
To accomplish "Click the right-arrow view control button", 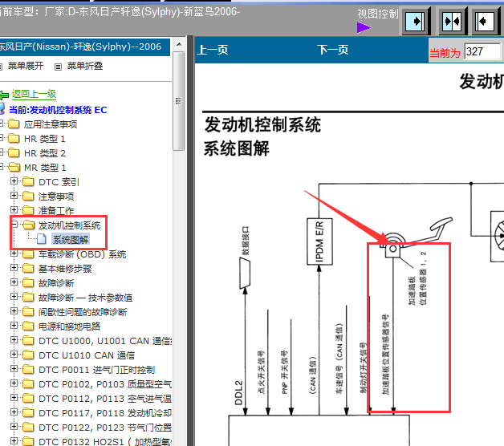I will click(x=415, y=22).
